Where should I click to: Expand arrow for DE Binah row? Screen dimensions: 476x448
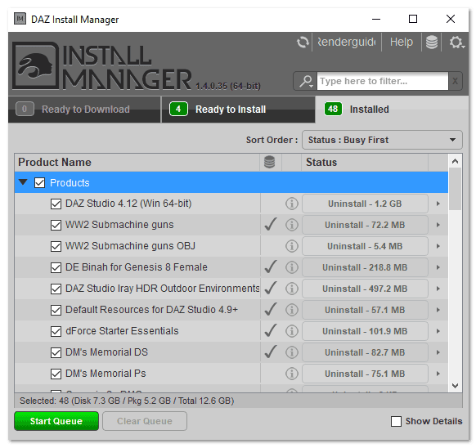(x=438, y=267)
